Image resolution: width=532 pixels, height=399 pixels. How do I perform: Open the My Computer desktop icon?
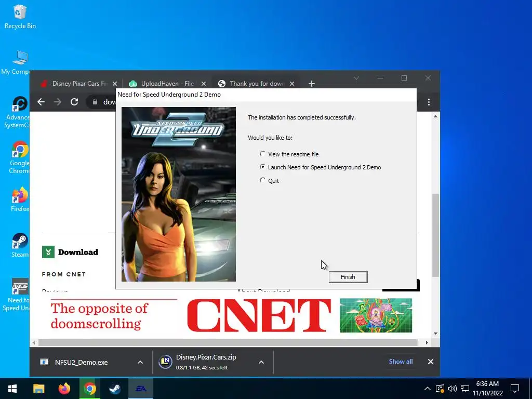pyautogui.click(x=16, y=63)
